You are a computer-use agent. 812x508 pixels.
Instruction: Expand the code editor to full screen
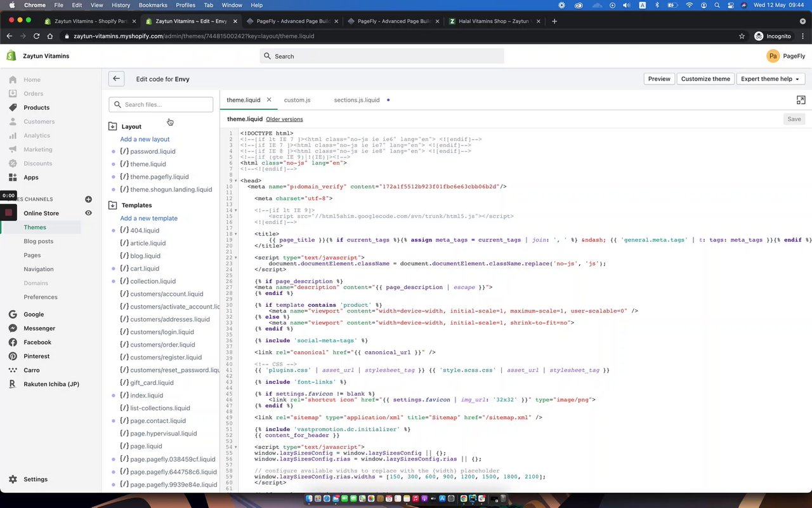click(x=801, y=100)
